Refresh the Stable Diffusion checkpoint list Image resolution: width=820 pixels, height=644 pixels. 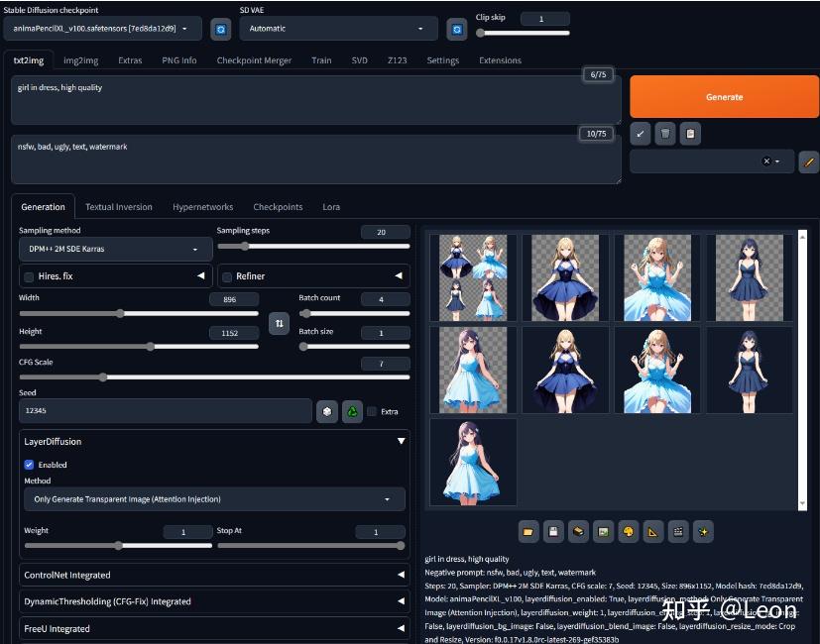[x=221, y=30]
